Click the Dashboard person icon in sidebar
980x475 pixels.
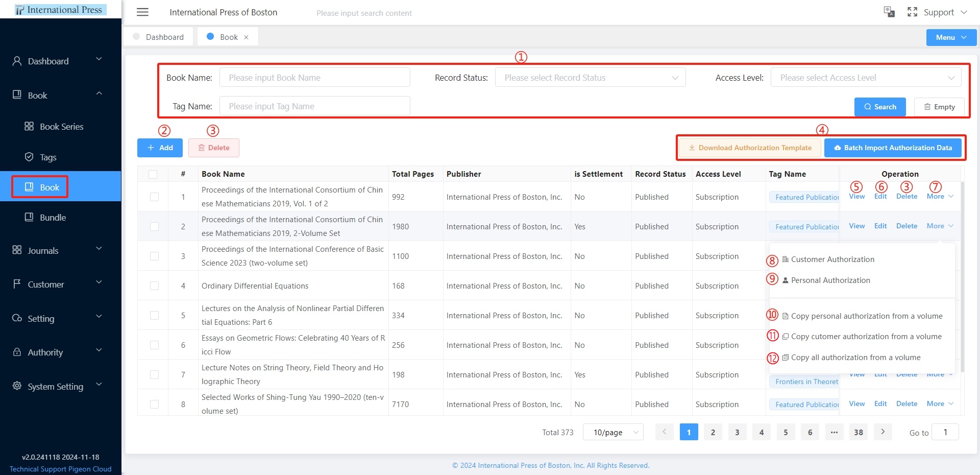tap(17, 61)
